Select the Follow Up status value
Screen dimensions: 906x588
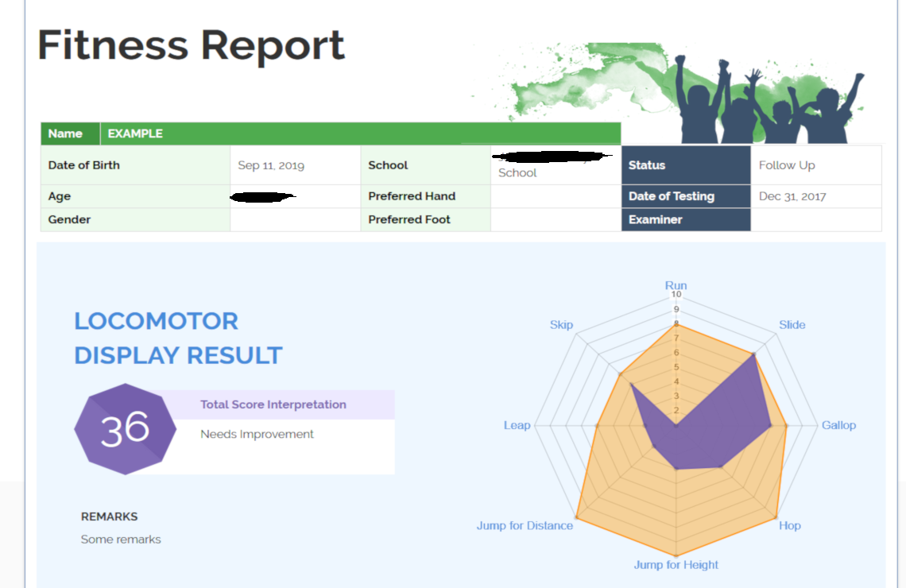[787, 165]
